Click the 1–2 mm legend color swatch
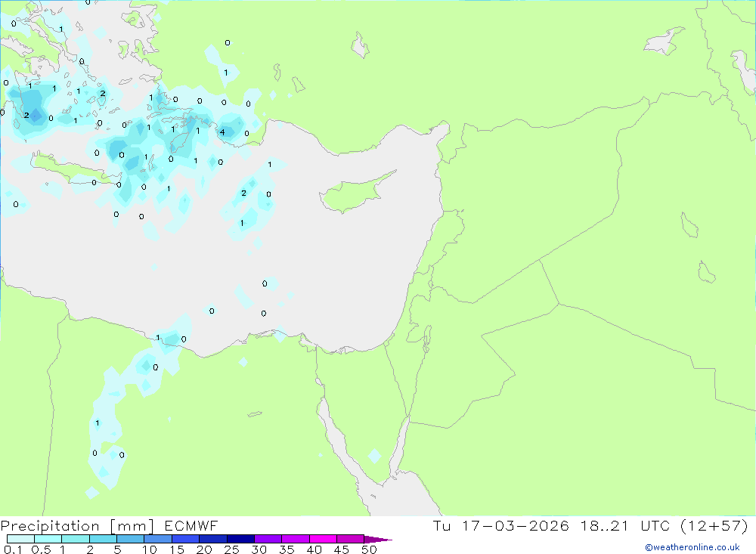Screen dimensions: 756x554 pos(76,539)
